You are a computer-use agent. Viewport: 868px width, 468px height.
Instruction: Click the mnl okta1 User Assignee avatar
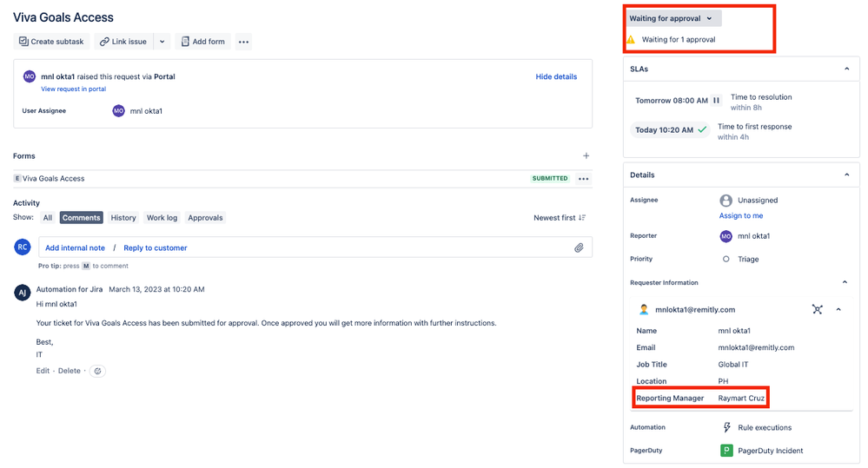coord(118,111)
